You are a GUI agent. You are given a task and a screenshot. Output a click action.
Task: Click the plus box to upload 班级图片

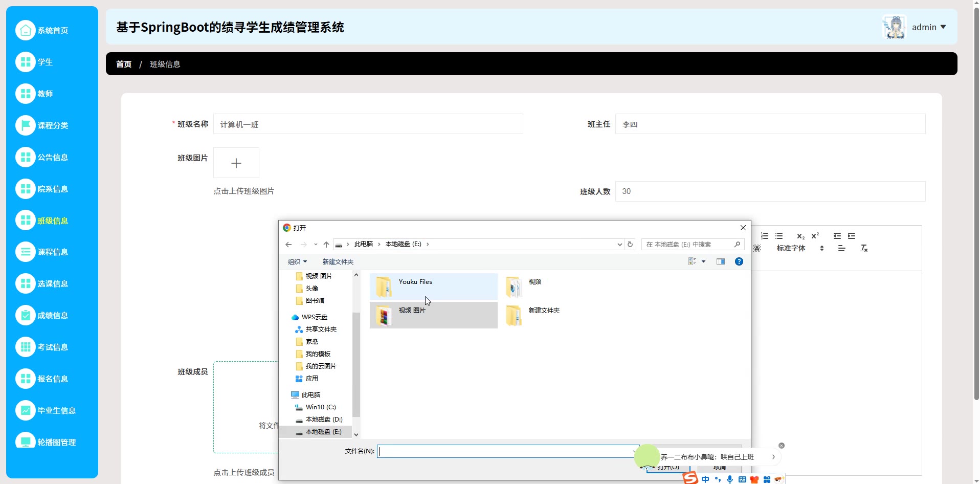click(236, 163)
